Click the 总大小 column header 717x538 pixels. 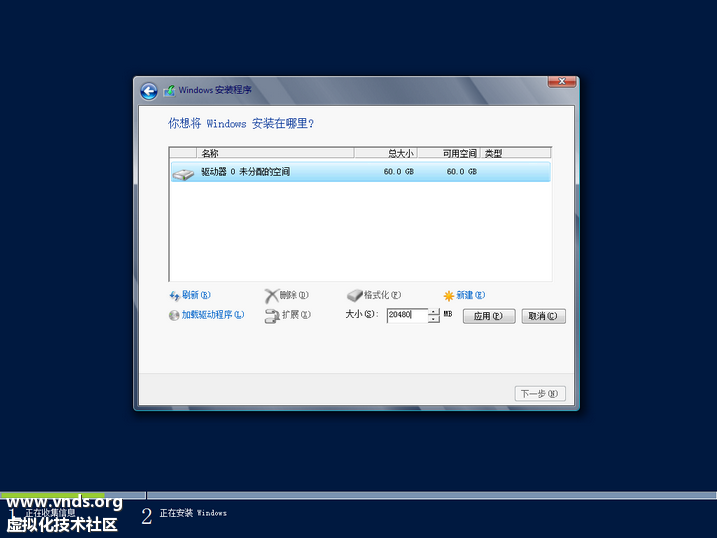[385, 153]
